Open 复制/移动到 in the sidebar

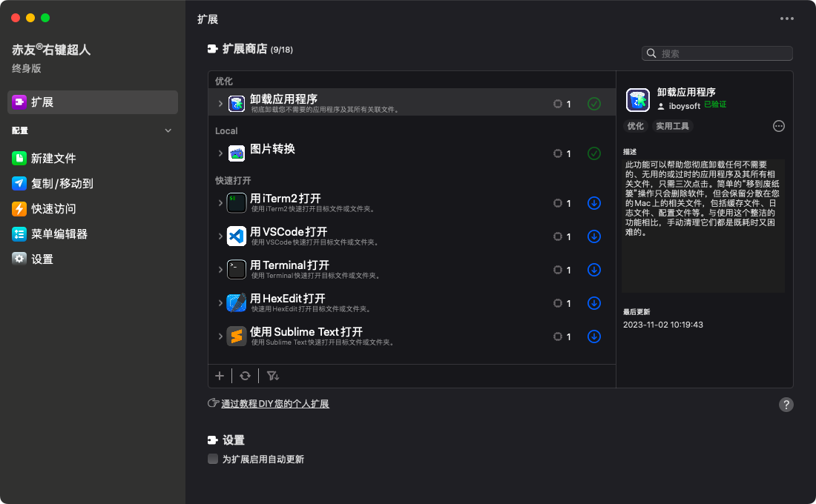tap(53, 184)
